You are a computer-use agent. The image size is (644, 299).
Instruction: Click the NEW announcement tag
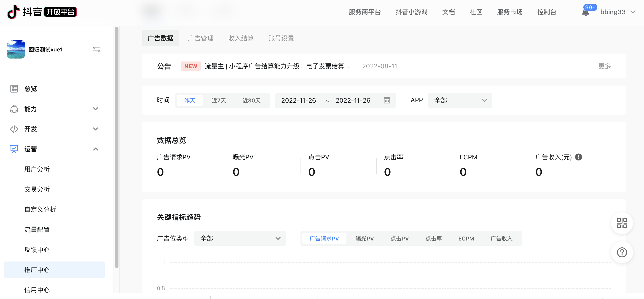[191, 66]
